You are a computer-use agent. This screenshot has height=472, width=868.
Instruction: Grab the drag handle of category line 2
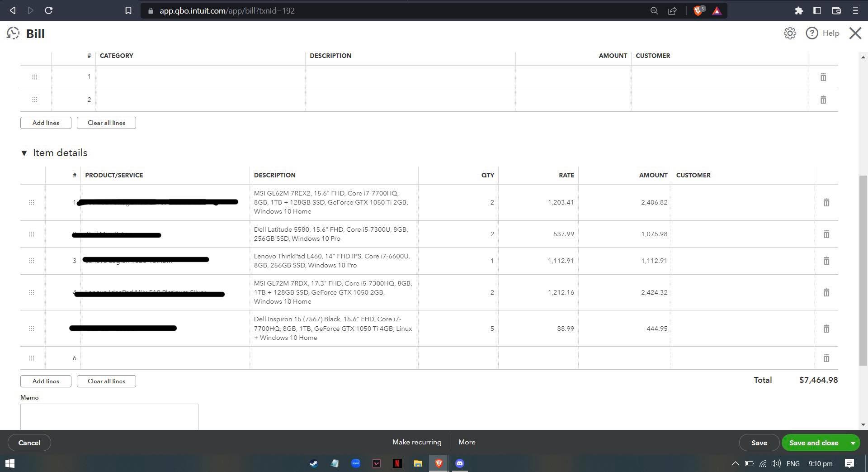[x=34, y=100]
